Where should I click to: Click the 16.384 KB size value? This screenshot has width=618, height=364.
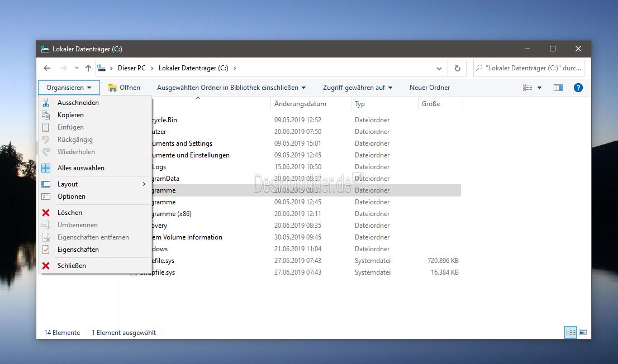tap(445, 272)
